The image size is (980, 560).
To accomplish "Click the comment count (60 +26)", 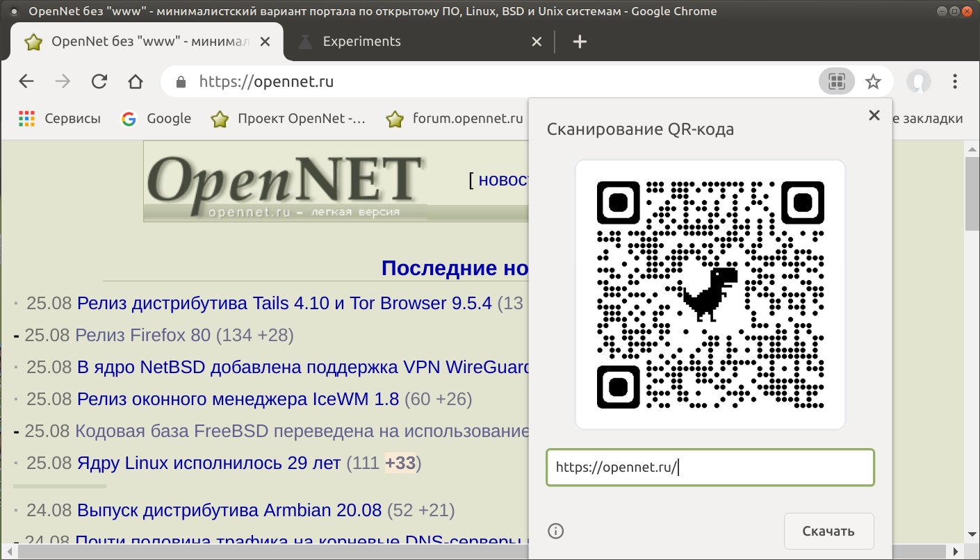I will pyautogui.click(x=439, y=400).
